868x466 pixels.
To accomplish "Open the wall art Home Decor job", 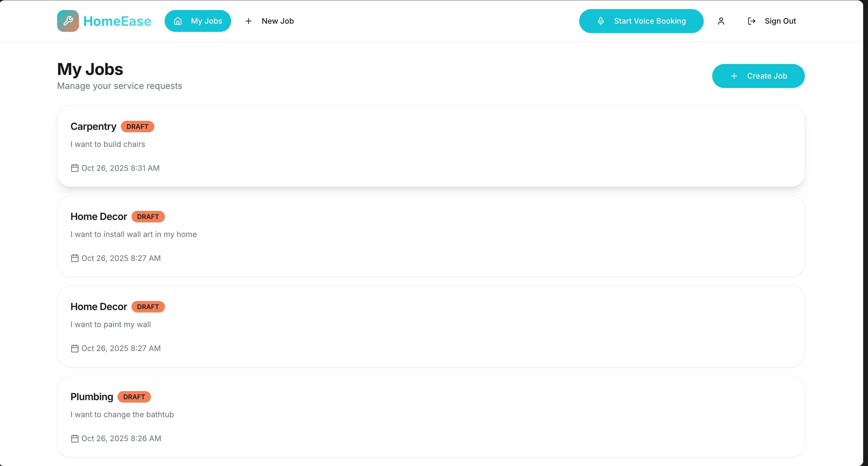I will (431, 236).
